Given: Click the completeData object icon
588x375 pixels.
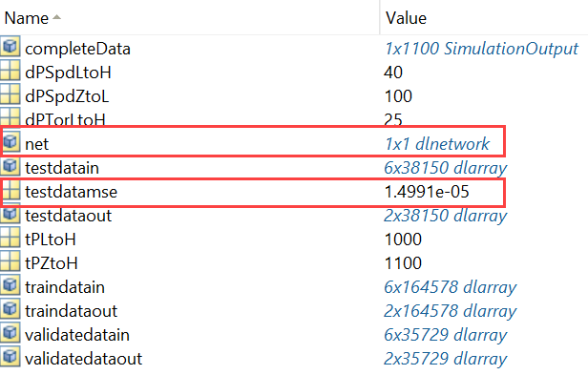Looking at the screenshot, I should 10,47.
